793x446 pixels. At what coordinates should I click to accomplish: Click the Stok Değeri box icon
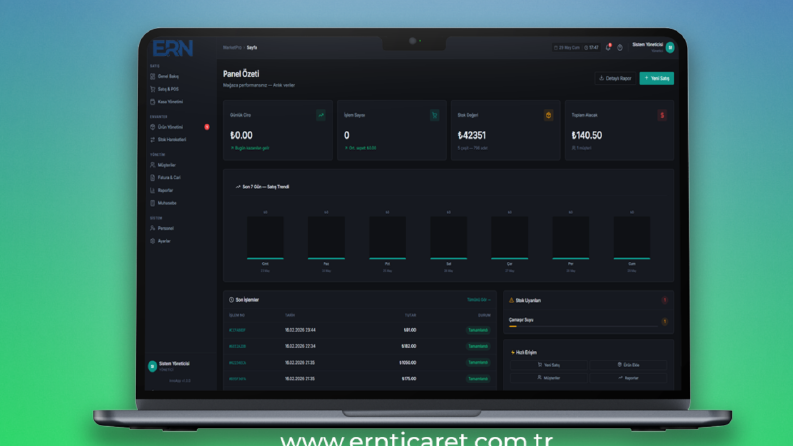[548, 115]
